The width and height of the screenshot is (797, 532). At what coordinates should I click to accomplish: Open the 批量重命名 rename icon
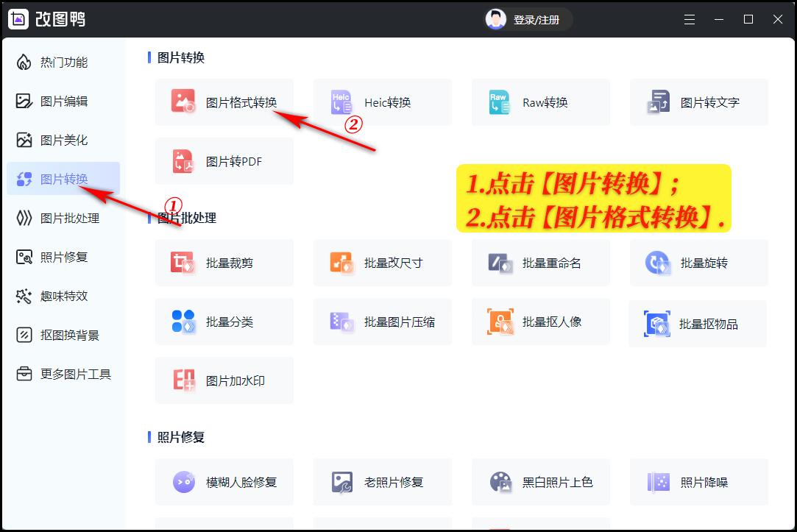coord(500,263)
